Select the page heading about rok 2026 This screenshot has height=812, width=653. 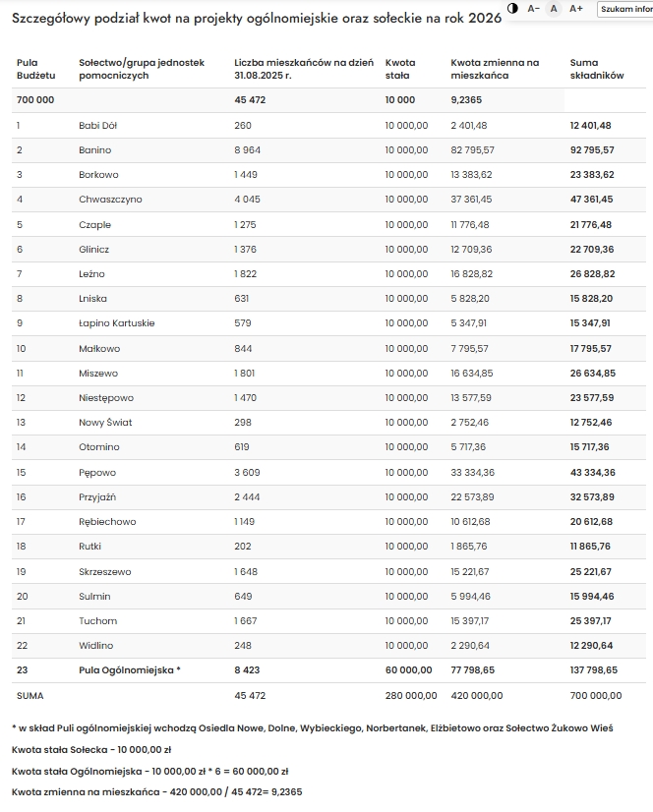point(257,18)
